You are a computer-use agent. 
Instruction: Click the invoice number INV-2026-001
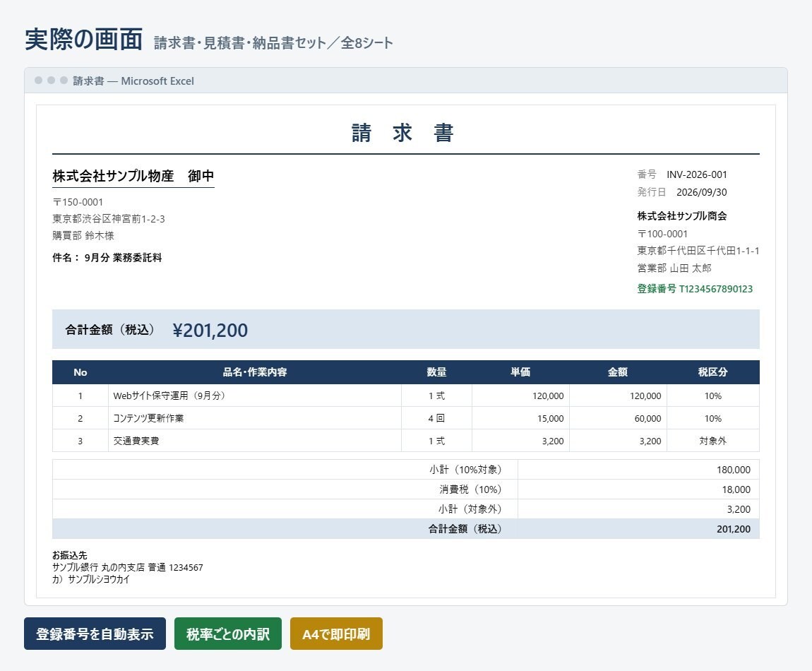696,174
